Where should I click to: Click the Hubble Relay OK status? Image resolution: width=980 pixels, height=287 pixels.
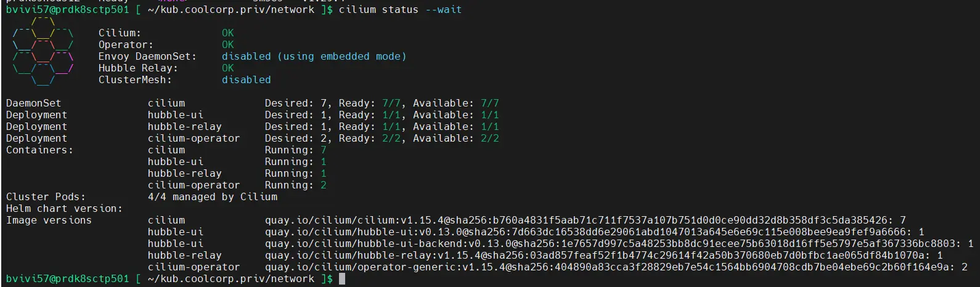228,68
